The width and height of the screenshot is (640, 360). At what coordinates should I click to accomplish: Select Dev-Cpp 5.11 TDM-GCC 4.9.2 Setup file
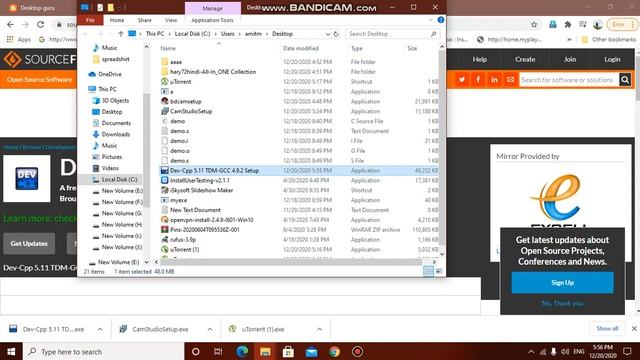214,171
